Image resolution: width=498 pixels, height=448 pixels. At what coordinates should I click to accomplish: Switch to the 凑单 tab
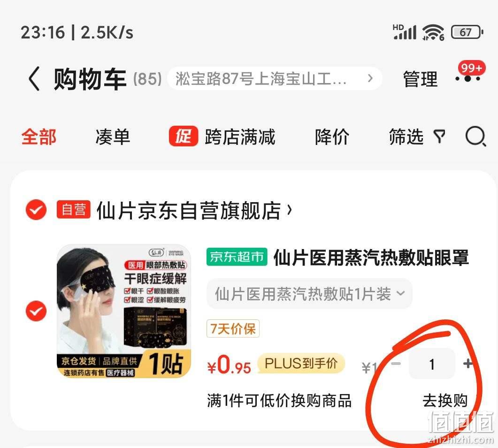[x=113, y=137]
